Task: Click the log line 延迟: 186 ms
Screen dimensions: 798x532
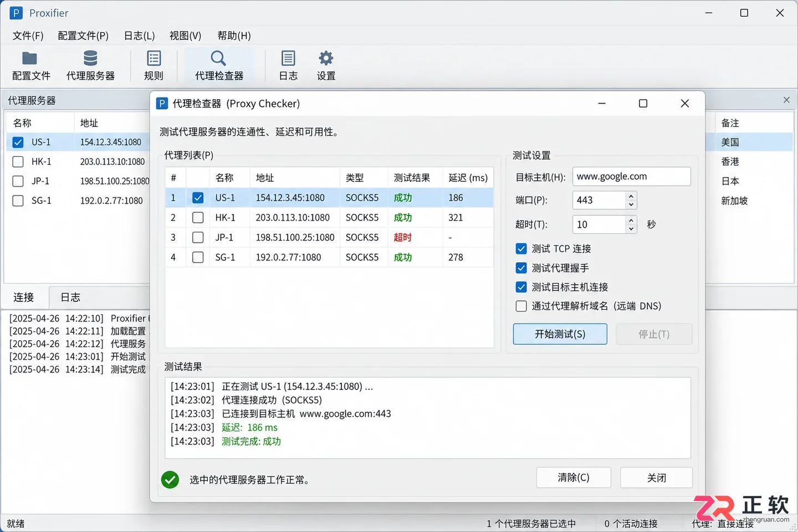Action: pos(249,428)
